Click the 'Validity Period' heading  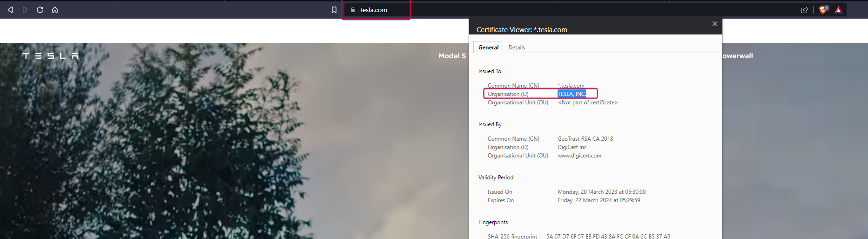pyautogui.click(x=496, y=178)
